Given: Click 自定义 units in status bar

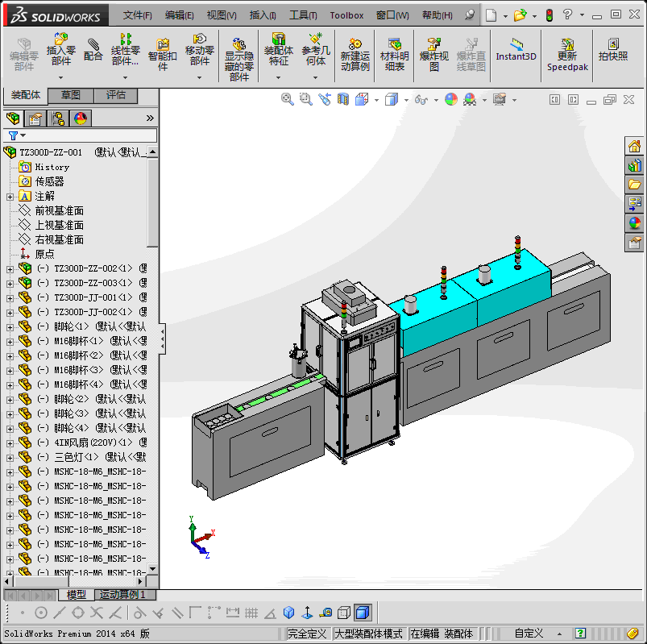Looking at the screenshot, I should (529, 634).
